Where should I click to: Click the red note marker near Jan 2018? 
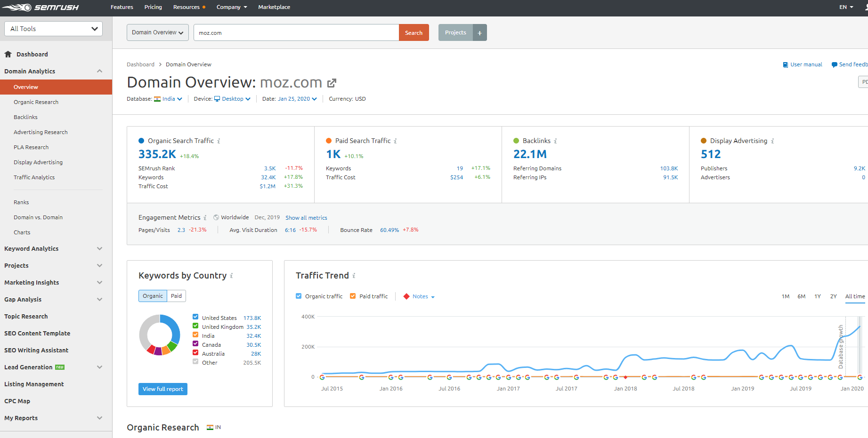click(x=625, y=377)
